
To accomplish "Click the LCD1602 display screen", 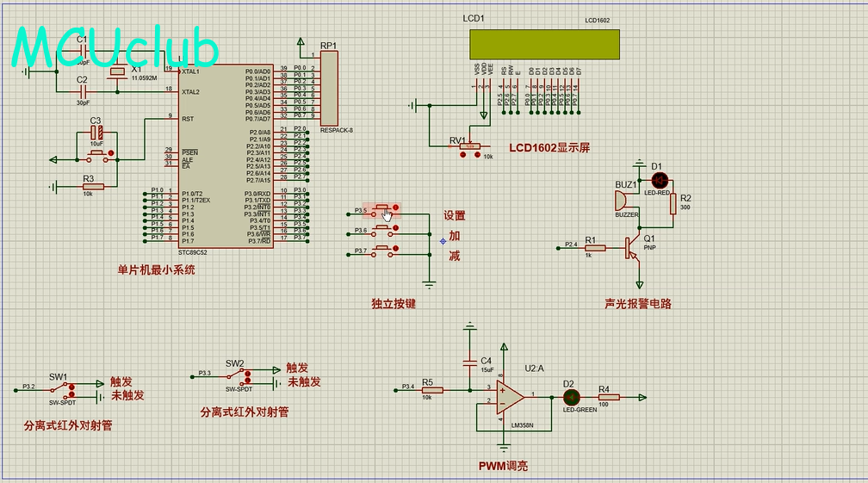I will (x=544, y=44).
